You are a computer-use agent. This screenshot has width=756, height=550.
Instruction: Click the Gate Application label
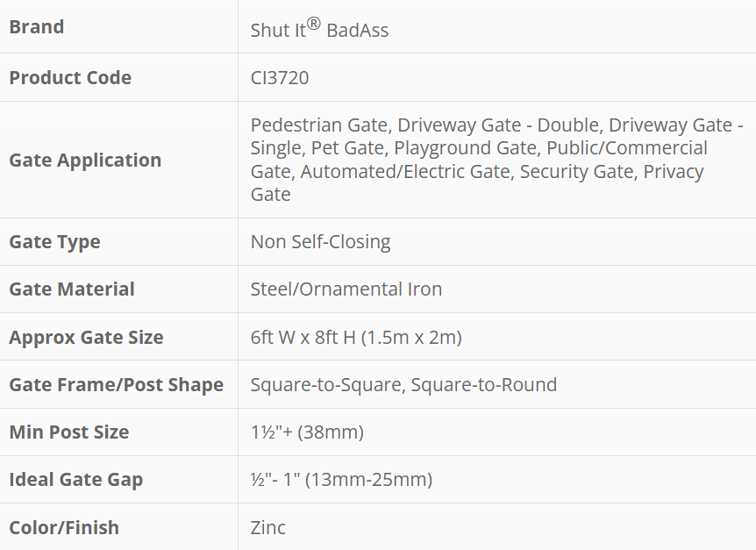tap(85, 161)
